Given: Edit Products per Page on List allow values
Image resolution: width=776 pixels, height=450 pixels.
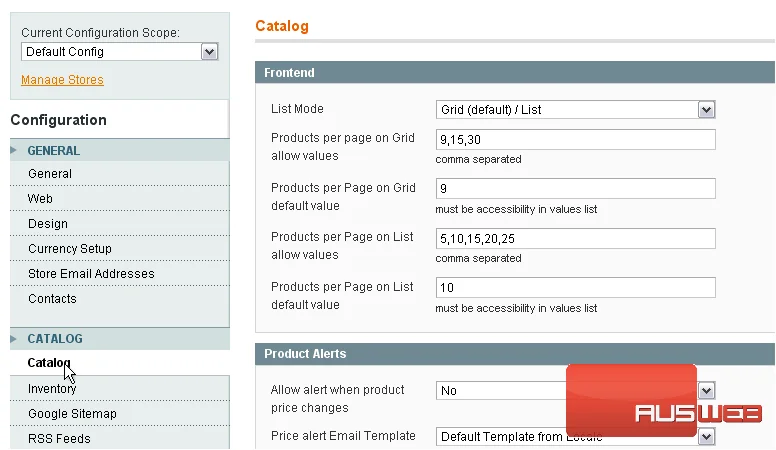Looking at the screenshot, I should coord(576,239).
